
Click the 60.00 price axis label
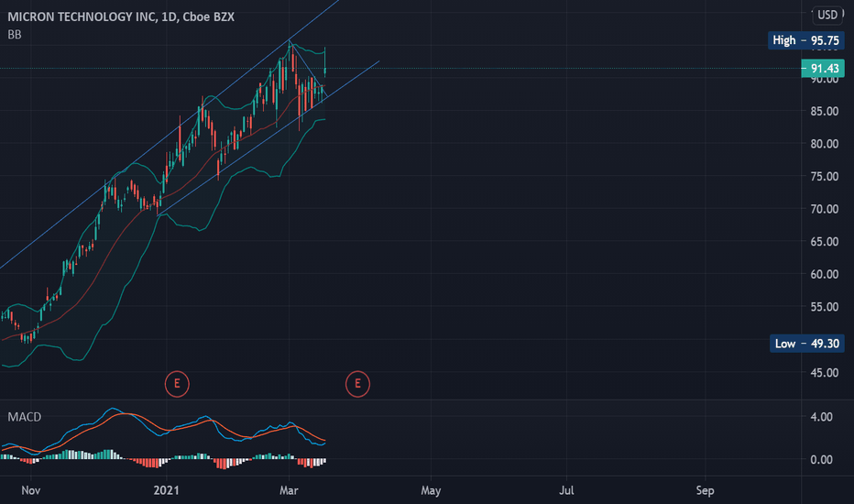click(x=825, y=275)
